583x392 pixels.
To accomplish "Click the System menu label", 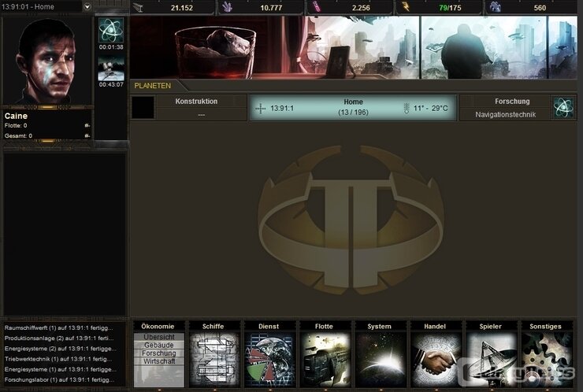I will pyautogui.click(x=379, y=326).
